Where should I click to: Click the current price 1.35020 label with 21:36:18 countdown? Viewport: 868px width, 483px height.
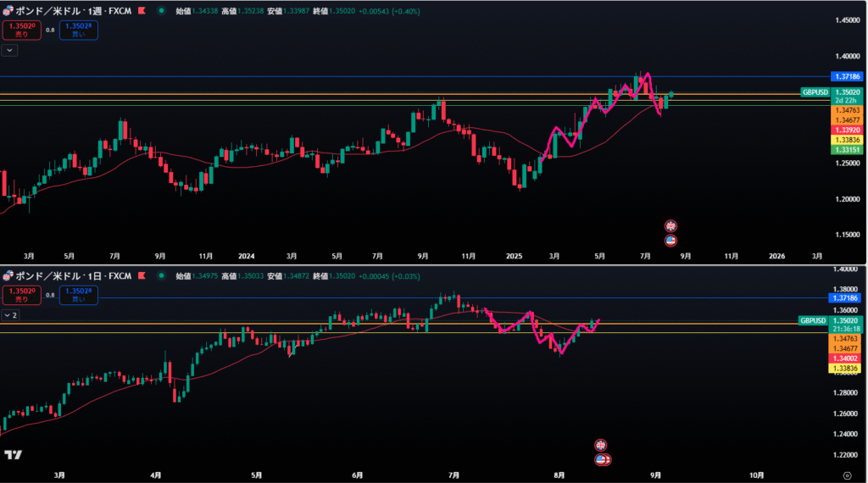[845, 325]
